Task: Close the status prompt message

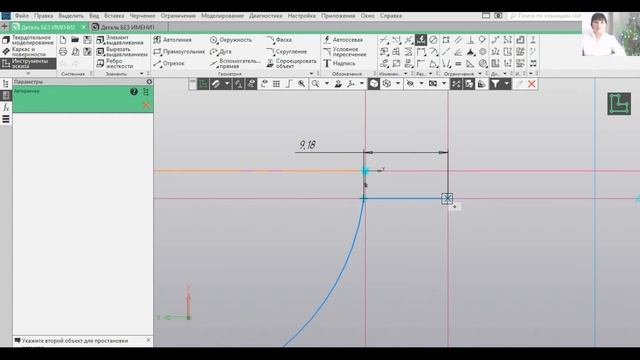Action: point(149,340)
